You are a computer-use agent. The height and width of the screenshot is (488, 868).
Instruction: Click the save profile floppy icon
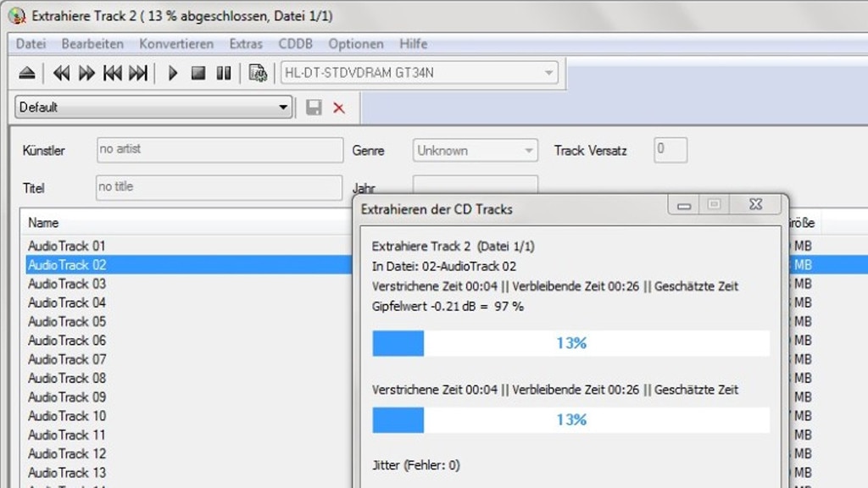point(314,108)
